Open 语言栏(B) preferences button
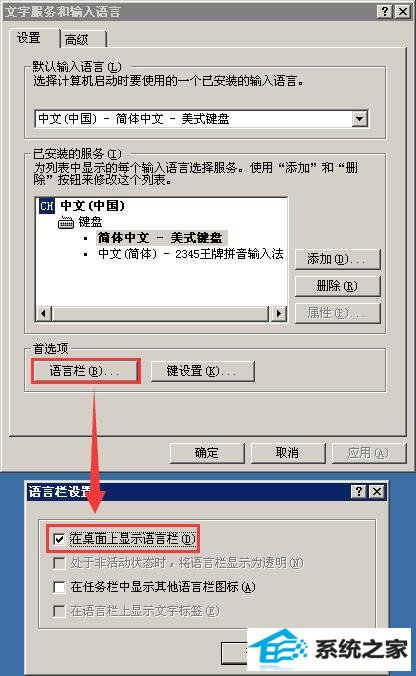 [x=85, y=371]
